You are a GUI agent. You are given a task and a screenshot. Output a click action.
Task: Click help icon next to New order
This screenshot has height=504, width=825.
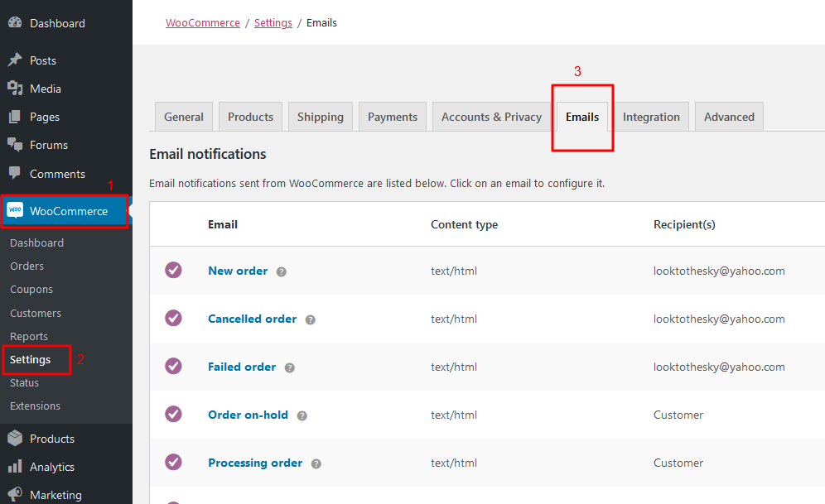click(x=282, y=271)
